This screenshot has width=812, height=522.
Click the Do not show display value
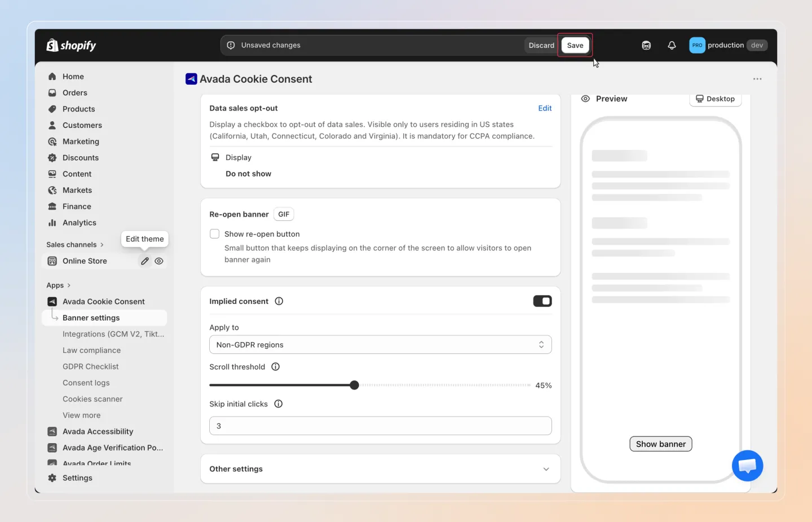pos(248,174)
